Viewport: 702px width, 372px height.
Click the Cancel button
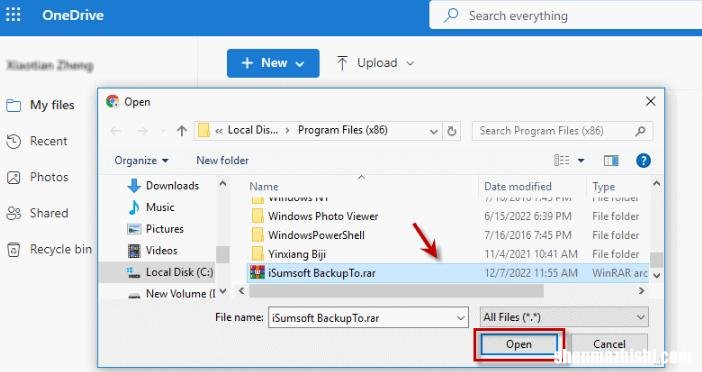coord(609,344)
